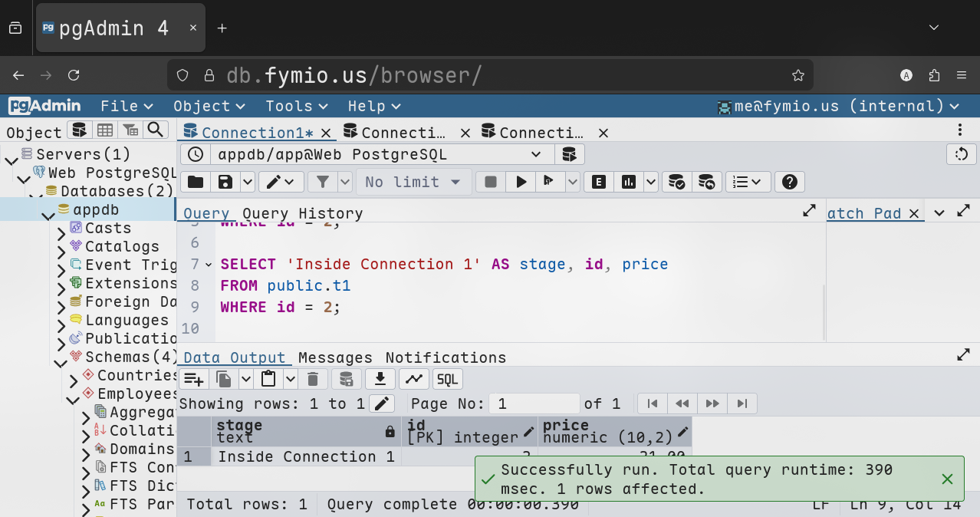
Task: Switch to the Messages tab
Action: tap(335, 357)
